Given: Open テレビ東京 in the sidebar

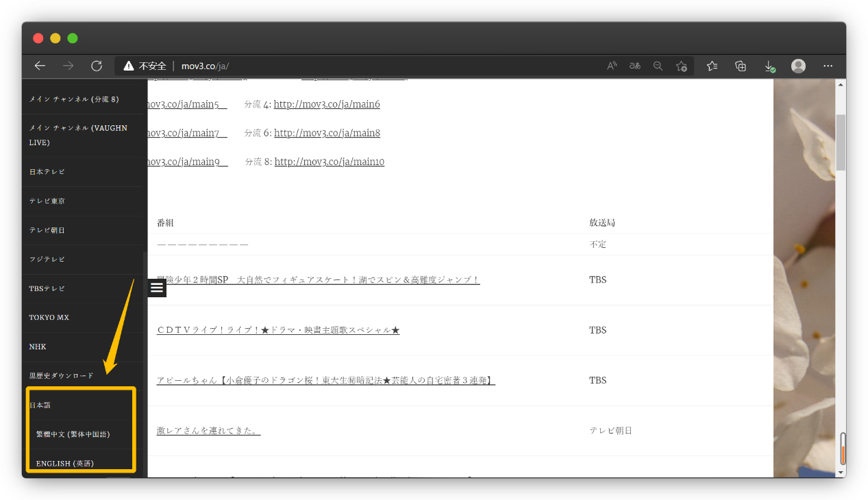Looking at the screenshot, I should (47, 201).
